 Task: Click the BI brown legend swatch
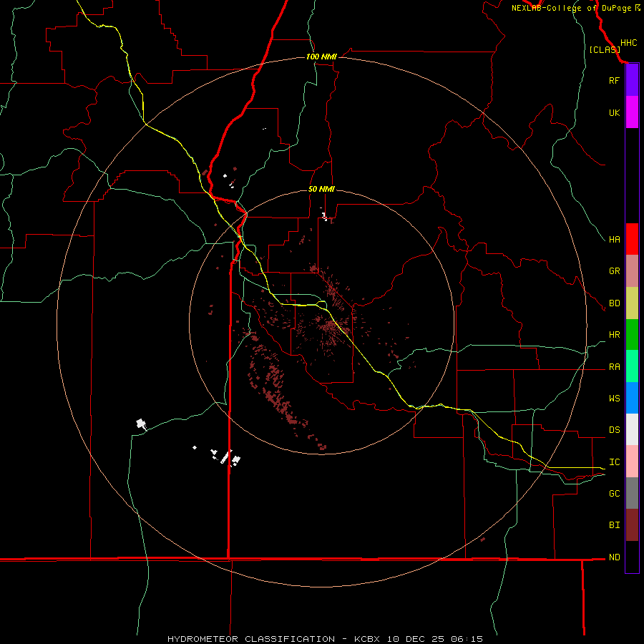coord(632,525)
